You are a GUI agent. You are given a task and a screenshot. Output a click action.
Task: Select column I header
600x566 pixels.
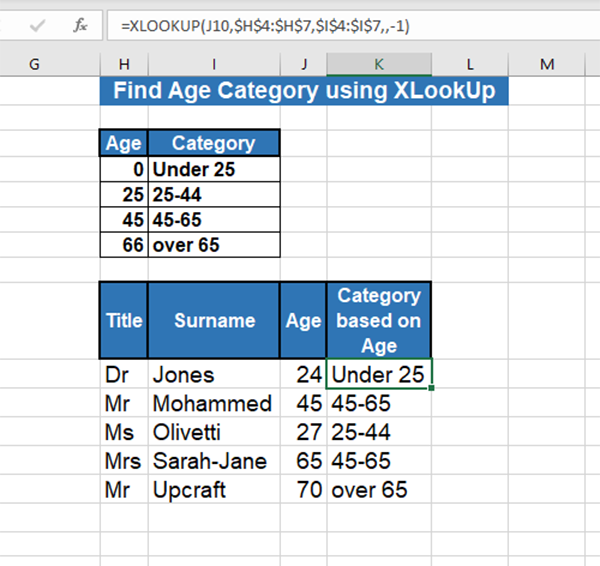(213, 64)
